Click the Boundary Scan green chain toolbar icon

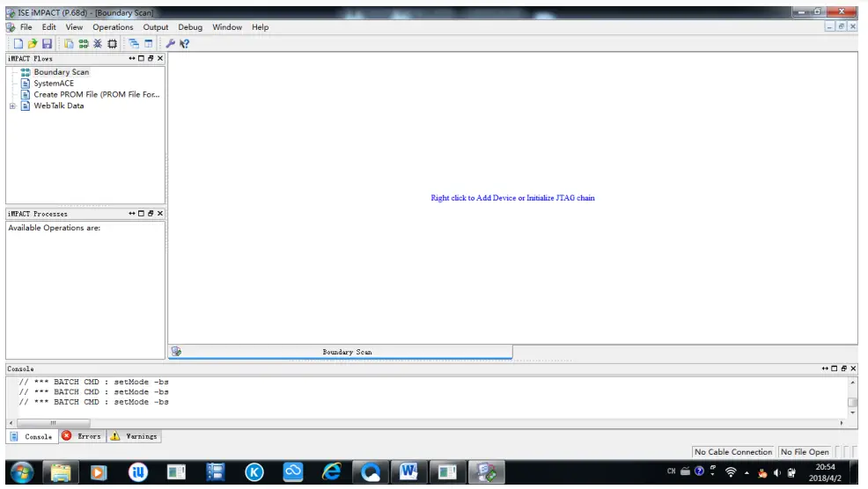pos(83,44)
